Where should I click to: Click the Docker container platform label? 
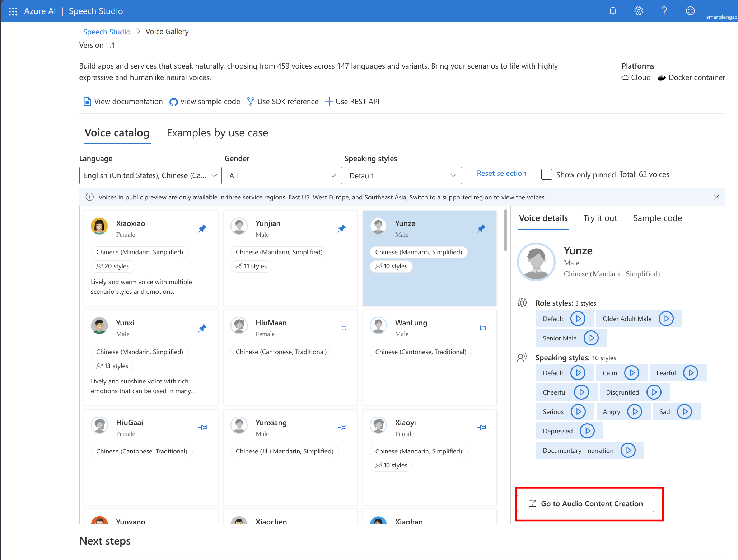pyautogui.click(x=691, y=77)
